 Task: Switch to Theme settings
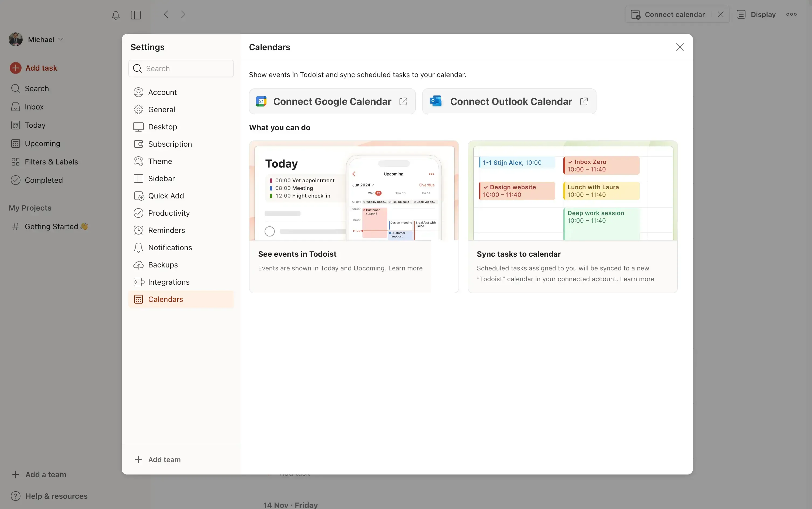pyautogui.click(x=160, y=161)
